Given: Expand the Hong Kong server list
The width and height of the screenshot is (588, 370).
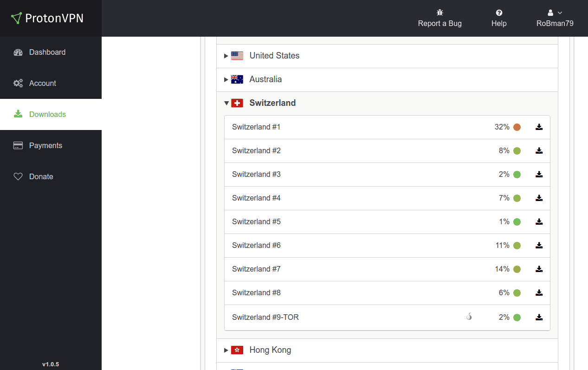Looking at the screenshot, I should (x=226, y=350).
